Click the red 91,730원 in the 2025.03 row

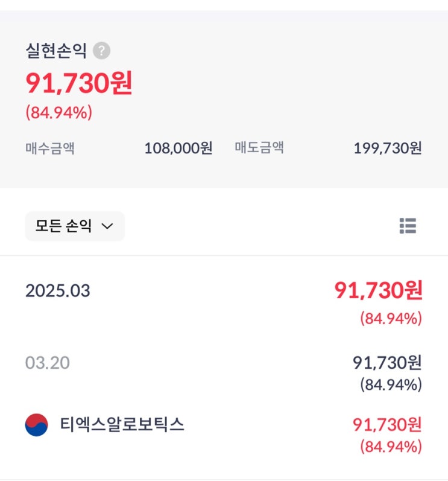(x=379, y=290)
